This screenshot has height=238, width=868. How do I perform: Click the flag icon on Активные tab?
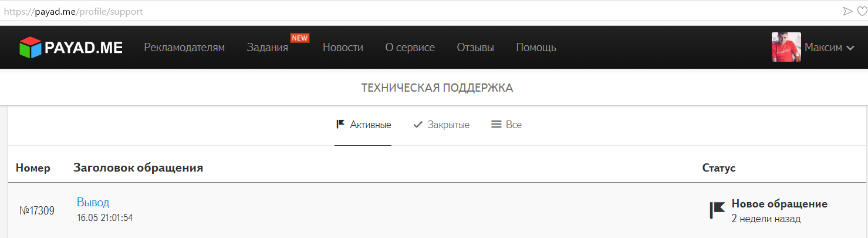[340, 124]
